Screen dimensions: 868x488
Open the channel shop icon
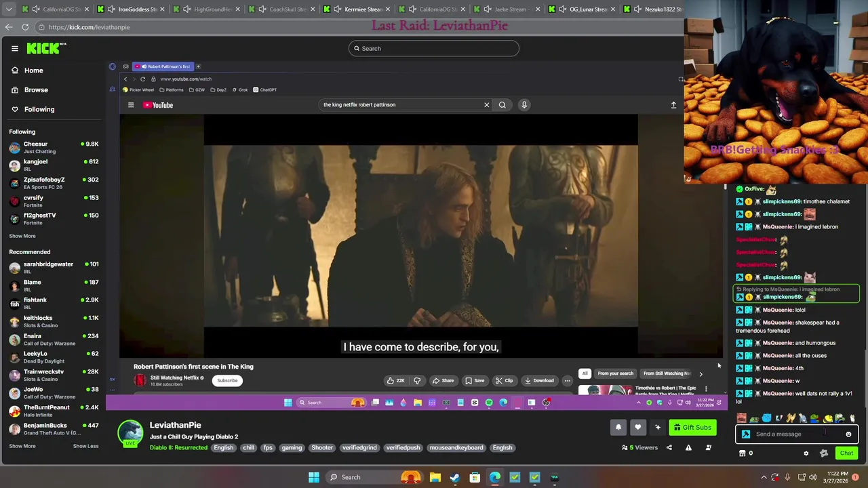742,453
